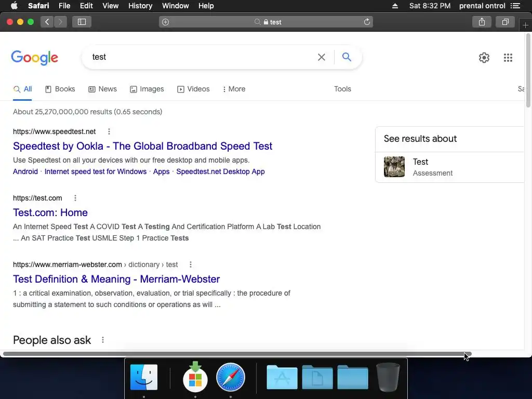This screenshot has height=399, width=532.
Task: Click the About 25,270,000,000 results text
Action: tap(87, 112)
